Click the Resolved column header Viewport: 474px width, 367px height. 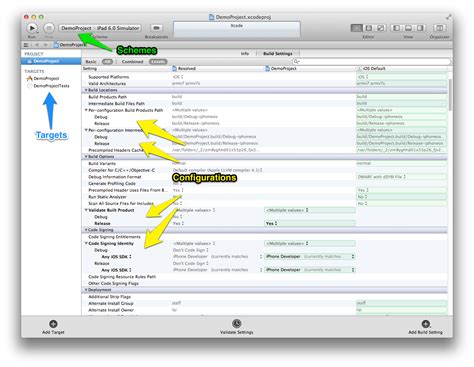(217, 69)
